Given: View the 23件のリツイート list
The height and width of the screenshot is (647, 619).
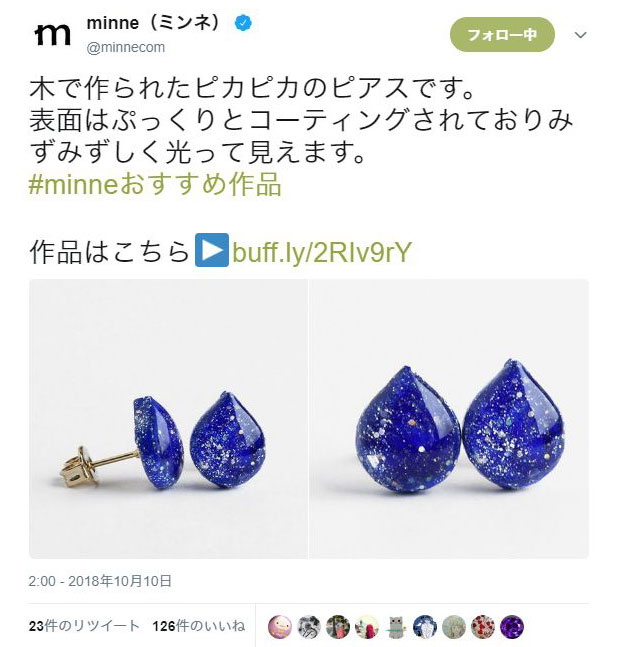Looking at the screenshot, I should pyautogui.click(x=84, y=626).
